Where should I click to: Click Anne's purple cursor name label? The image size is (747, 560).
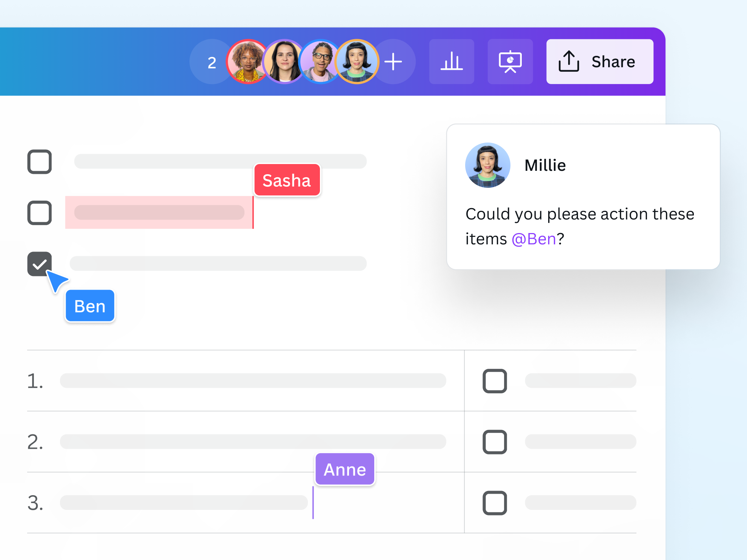[x=344, y=469]
